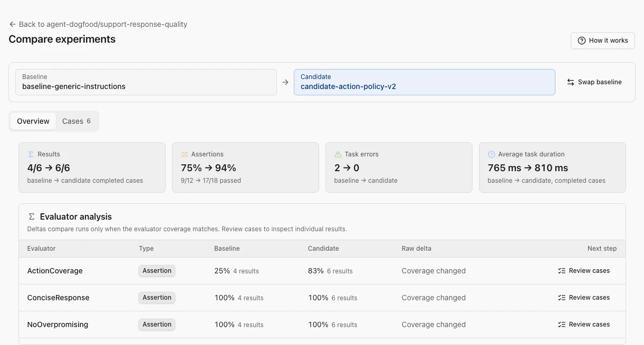The height and width of the screenshot is (345, 644).
Task: Click Assertion badge in ConciseResponse row
Action: [157, 298]
